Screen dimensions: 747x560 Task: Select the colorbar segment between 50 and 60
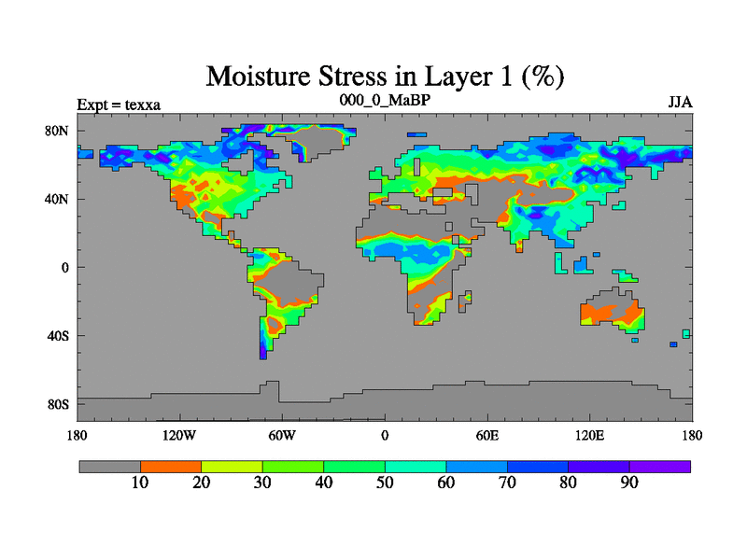[x=416, y=466]
